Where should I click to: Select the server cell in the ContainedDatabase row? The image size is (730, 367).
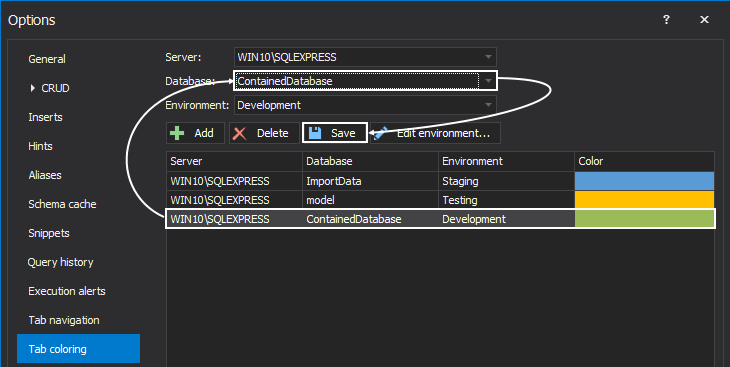coord(234,219)
